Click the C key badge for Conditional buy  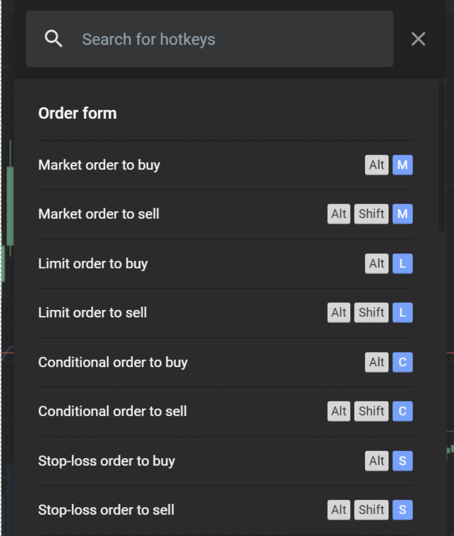[402, 362]
